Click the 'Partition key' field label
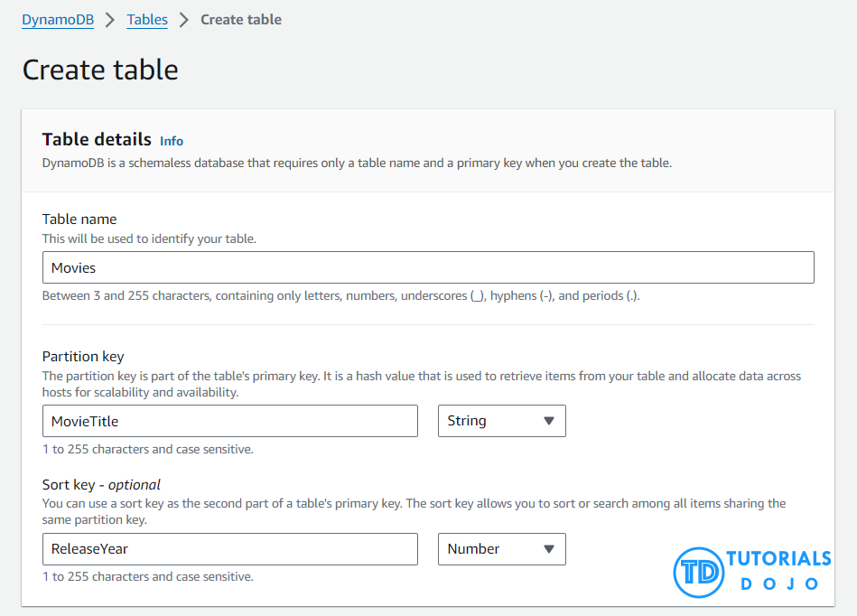This screenshot has width=857, height=616. click(x=83, y=356)
